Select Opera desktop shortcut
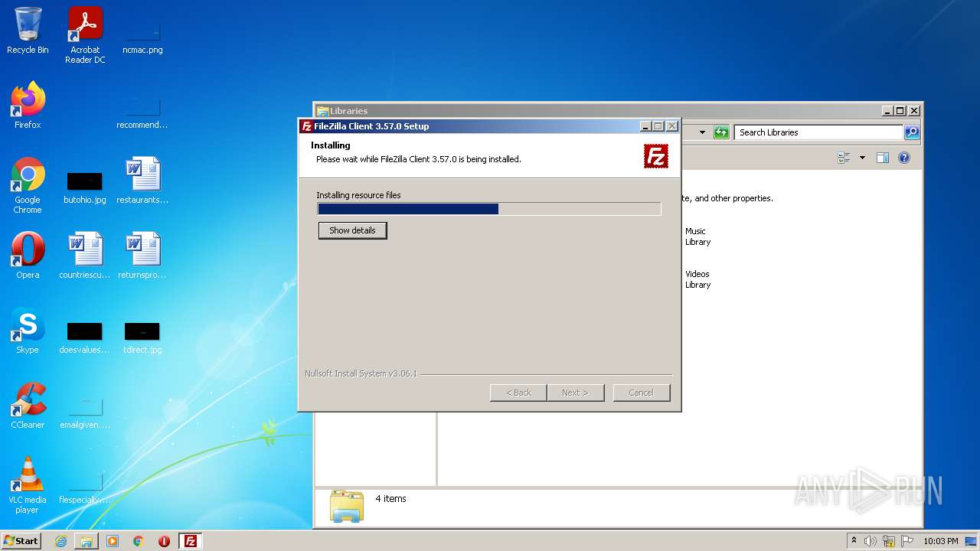 [28, 256]
